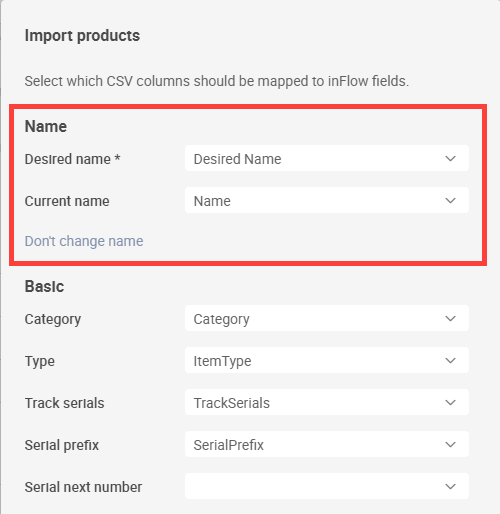Screen dimensions: 500x514
Task: Expand the Category mapping combo box
Action: pyautogui.click(x=327, y=318)
